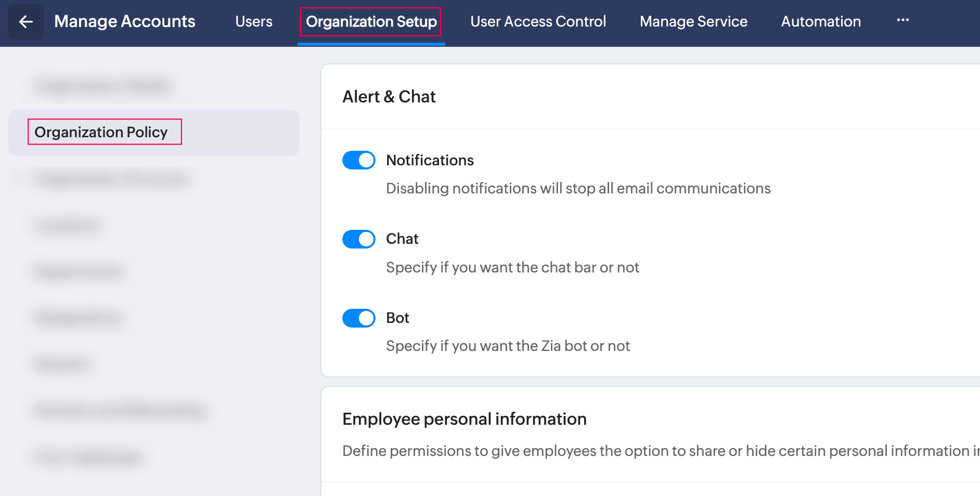Open the three-dots more menu
Viewport: 980px width, 496px height.
pyautogui.click(x=902, y=20)
